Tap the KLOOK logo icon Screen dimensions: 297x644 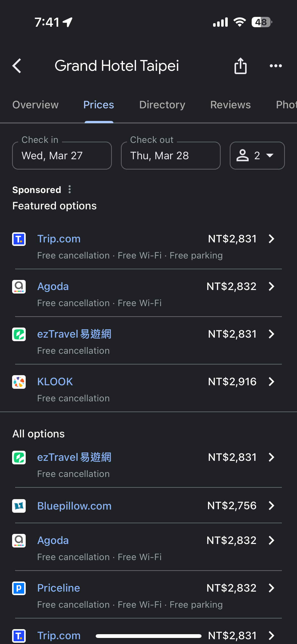[x=19, y=382]
